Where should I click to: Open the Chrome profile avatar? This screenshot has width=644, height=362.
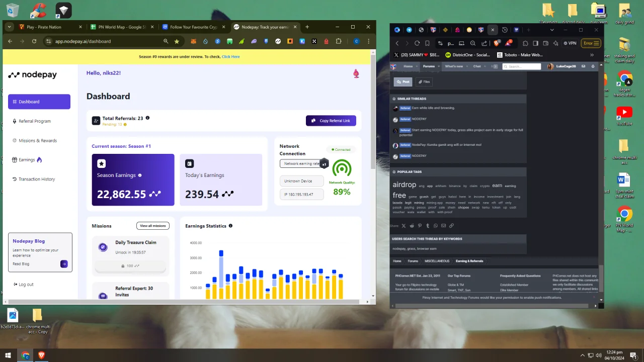(x=356, y=41)
